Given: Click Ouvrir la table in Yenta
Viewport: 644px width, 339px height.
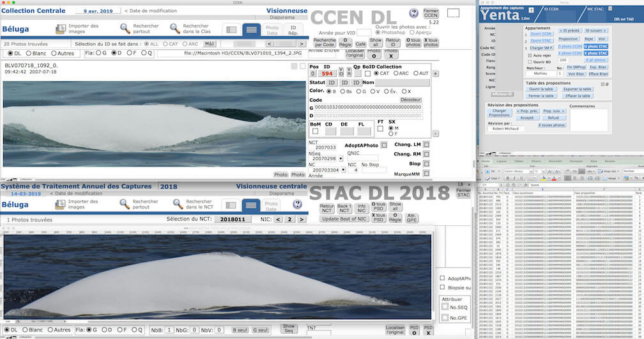Looking at the screenshot, I should [540, 90].
